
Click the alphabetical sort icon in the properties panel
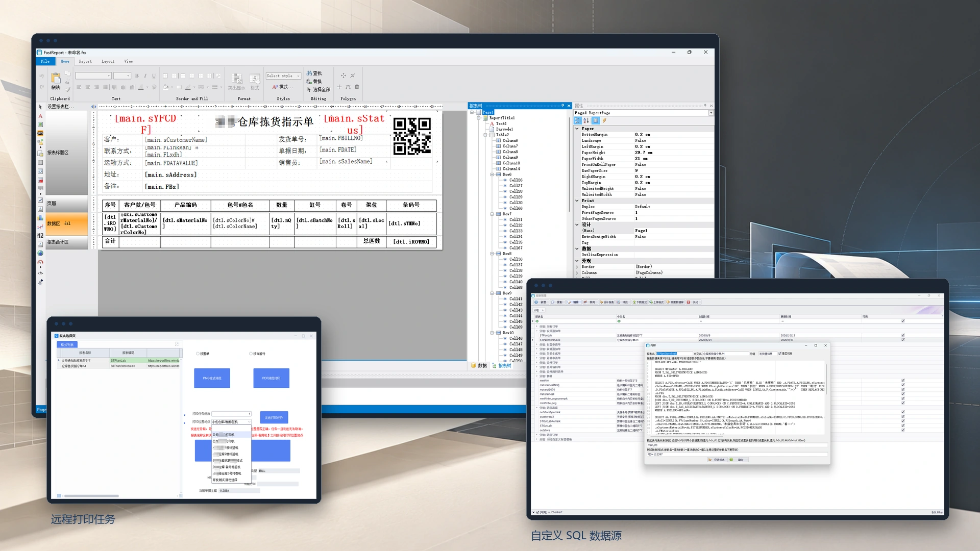586,121
